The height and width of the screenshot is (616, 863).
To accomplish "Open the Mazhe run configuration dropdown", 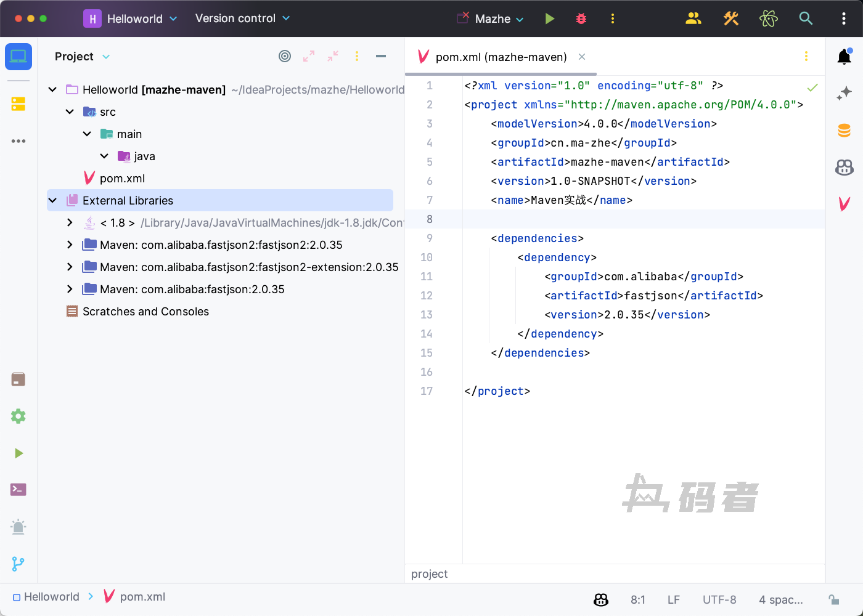I will 499,19.
